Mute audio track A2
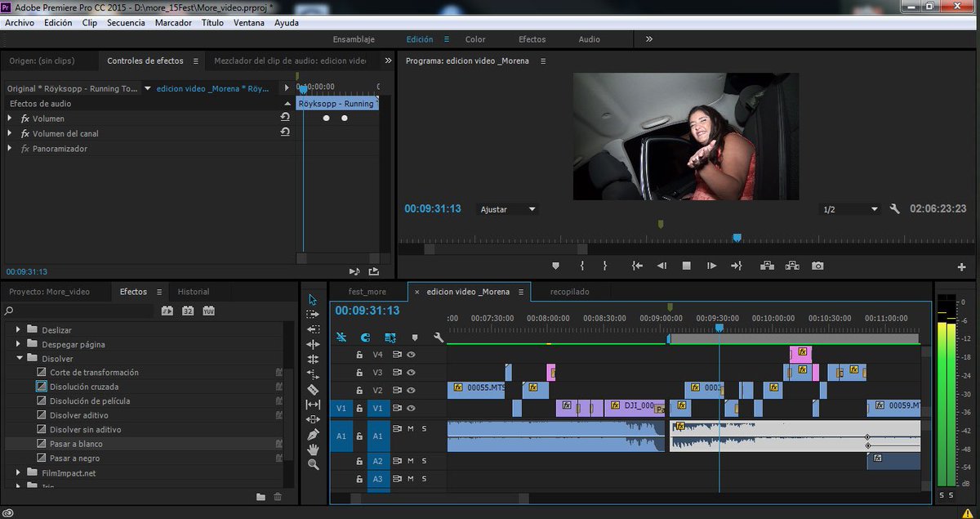The height and width of the screenshot is (519, 980). coord(412,460)
